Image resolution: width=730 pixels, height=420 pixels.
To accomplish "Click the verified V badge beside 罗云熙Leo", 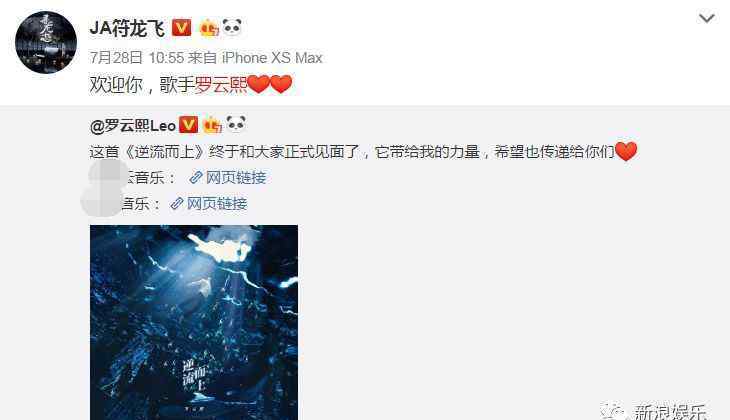I will click(x=189, y=125).
